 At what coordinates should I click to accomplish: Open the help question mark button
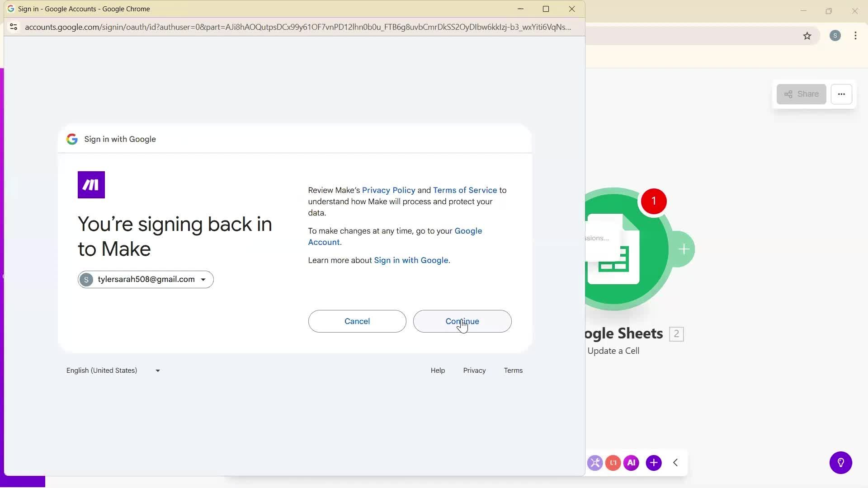(x=841, y=463)
